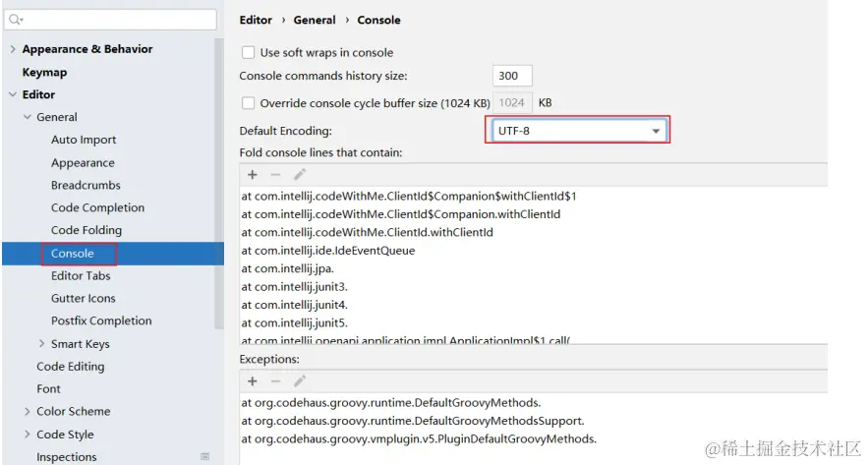Select Breadcrumbs settings
Image resolution: width=868 pixels, height=465 pixels.
pyautogui.click(x=86, y=185)
